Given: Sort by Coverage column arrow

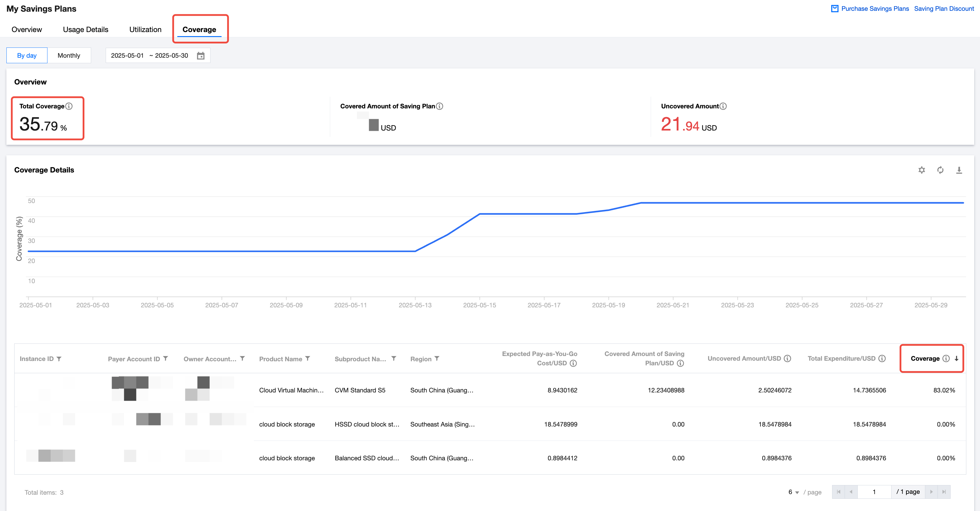Looking at the screenshot, I should tap(956, 359).
